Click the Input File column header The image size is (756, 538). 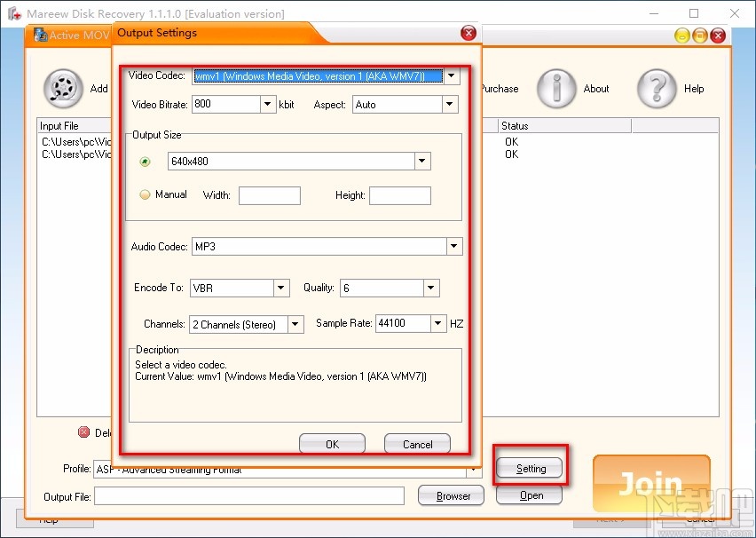(x=75, y=126)
